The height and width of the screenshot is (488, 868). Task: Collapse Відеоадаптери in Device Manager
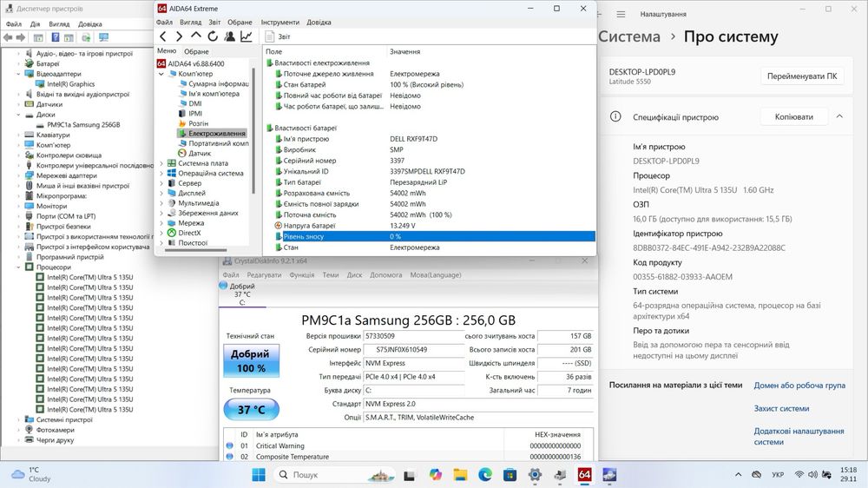[18, 74]
